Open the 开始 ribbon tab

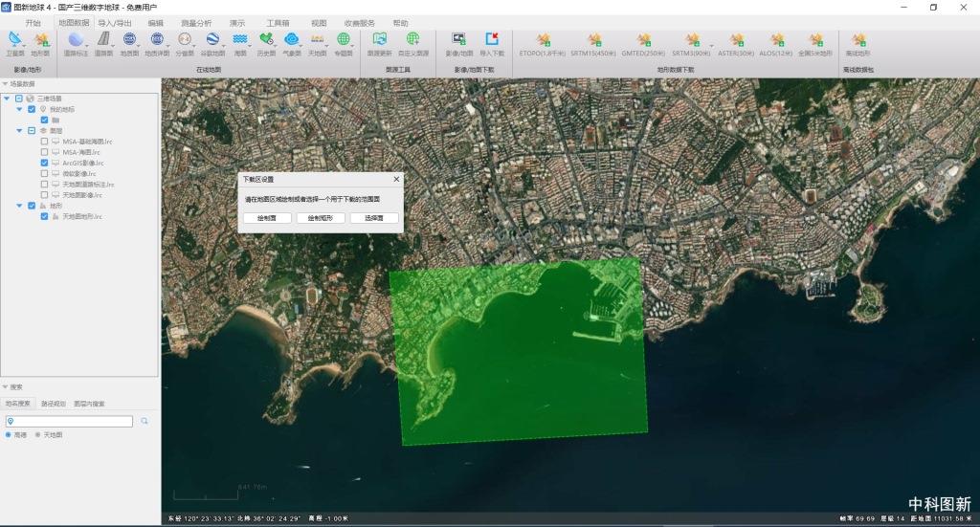coord(33,23)
